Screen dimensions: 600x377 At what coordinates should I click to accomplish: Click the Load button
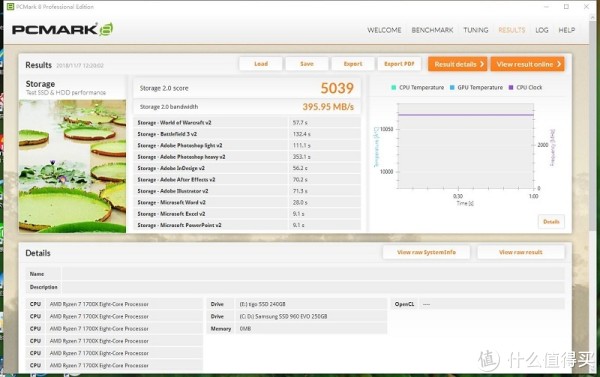pyautogui.click(x=261, y=64)
